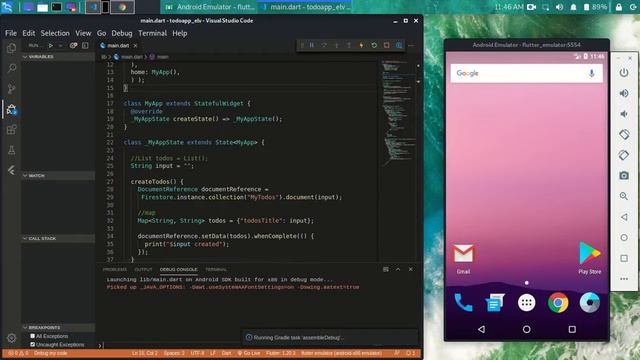Image resolution: width=640 pixels, height=360 pixels.
Task: Open the Source Control view
Action: point(11,89)
